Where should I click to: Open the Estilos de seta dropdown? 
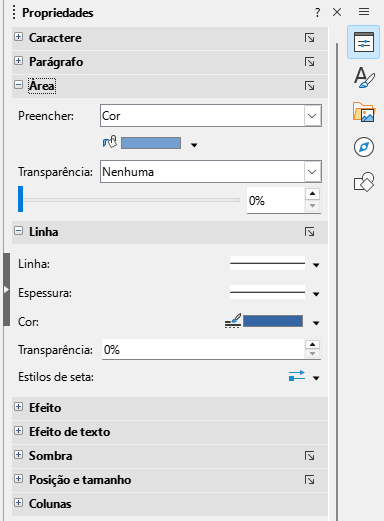tap(304, 376)
